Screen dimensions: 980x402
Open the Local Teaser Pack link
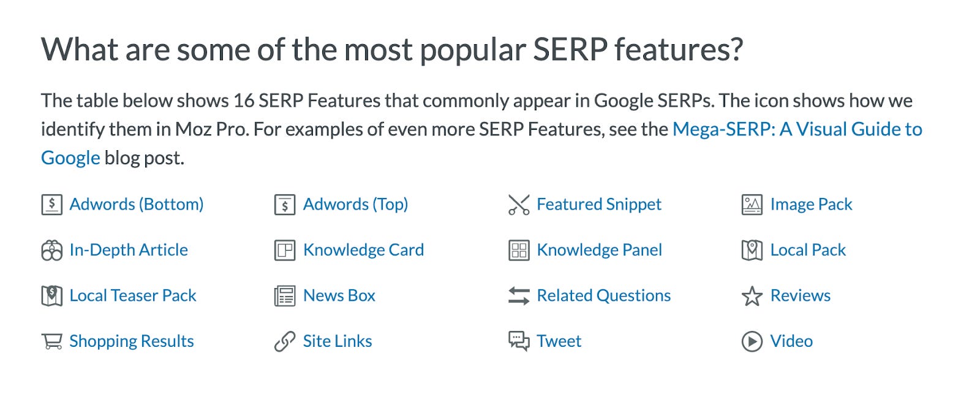click(133, 295)
